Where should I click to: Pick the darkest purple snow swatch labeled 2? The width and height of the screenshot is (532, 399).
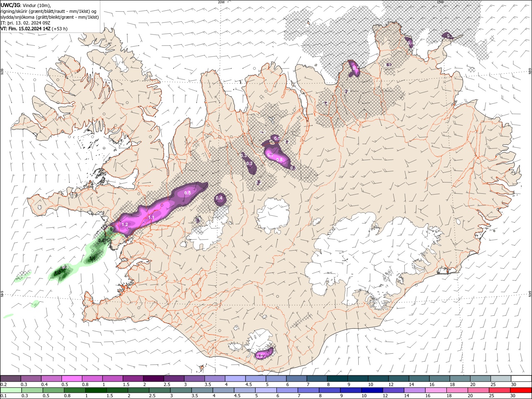(153, 379)
